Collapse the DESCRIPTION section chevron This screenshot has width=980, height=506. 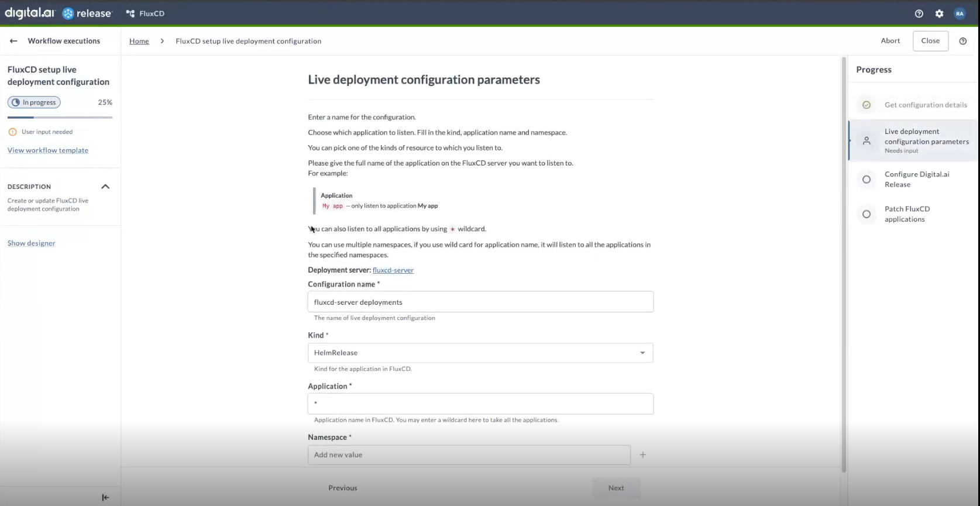pyautogui.click(x=105, y=187)
